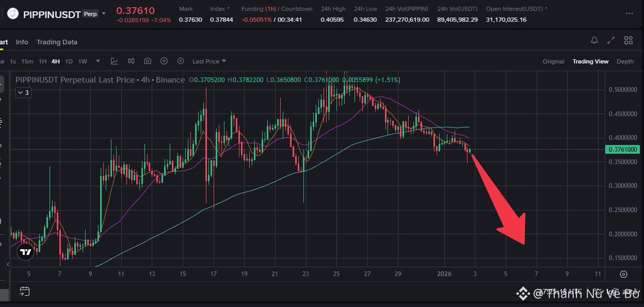This screenshot has width=644, height=307.
Task: Open the PIPPINUSDT symbol selector dropdown
Action: tap(104, 13)
